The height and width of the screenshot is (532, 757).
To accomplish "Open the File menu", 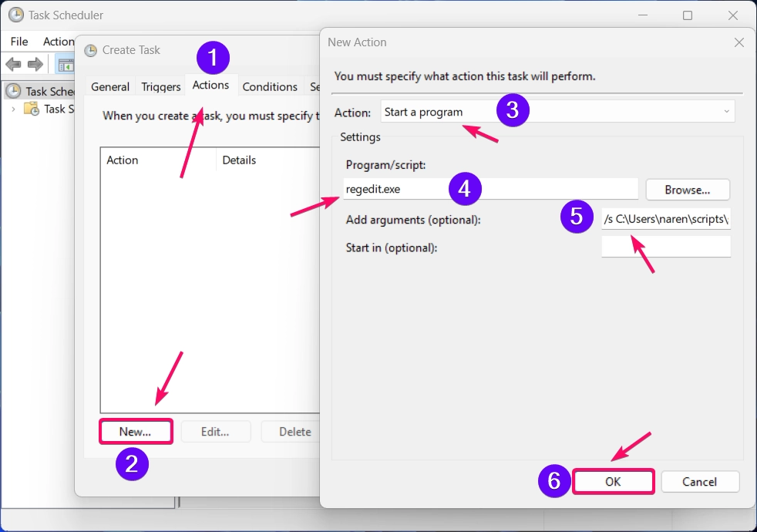I will pos(19,42).
